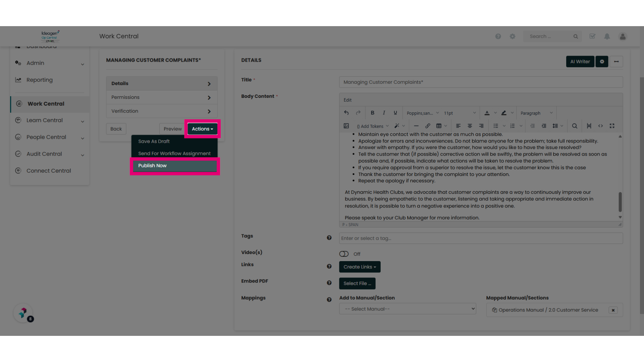Image resolution: width=644 pixels, height=362 pixels.
Task: Open the help widget with badge 8
Action: [23, 313]
